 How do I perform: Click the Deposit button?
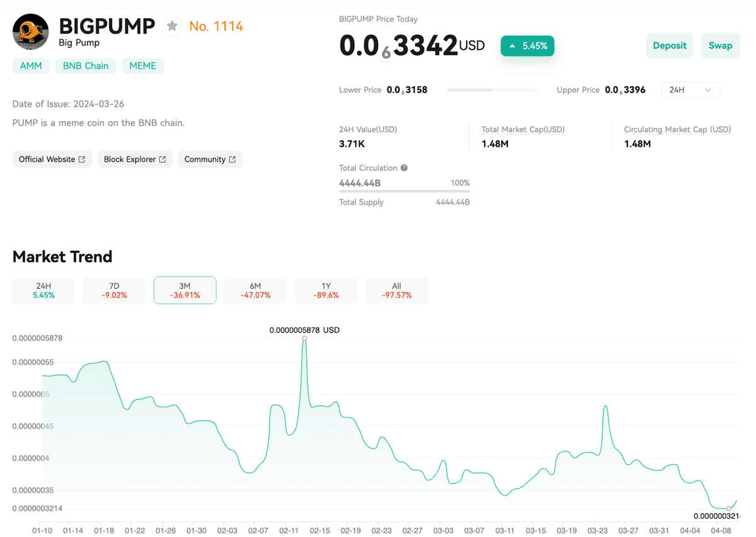669,45
